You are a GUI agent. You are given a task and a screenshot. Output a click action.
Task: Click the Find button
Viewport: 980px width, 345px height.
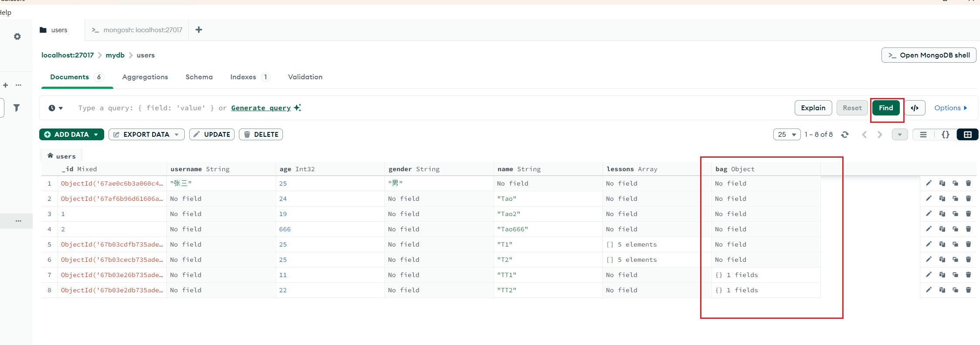point(886,108)
